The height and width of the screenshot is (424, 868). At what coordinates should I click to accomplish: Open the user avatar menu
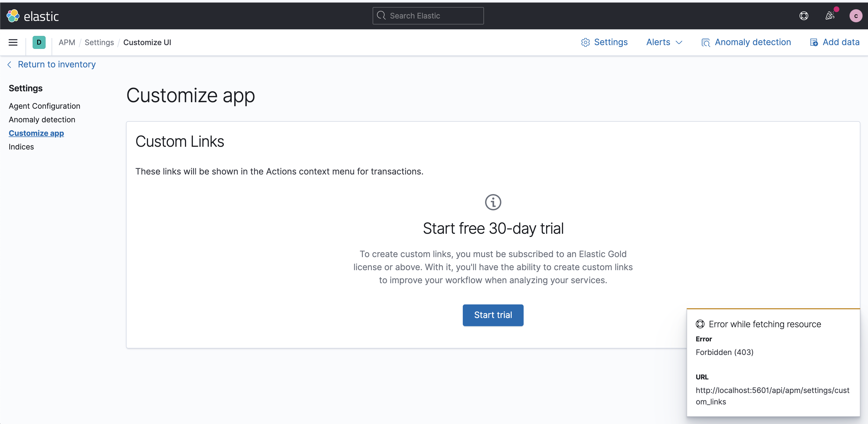tap(856, 16)
